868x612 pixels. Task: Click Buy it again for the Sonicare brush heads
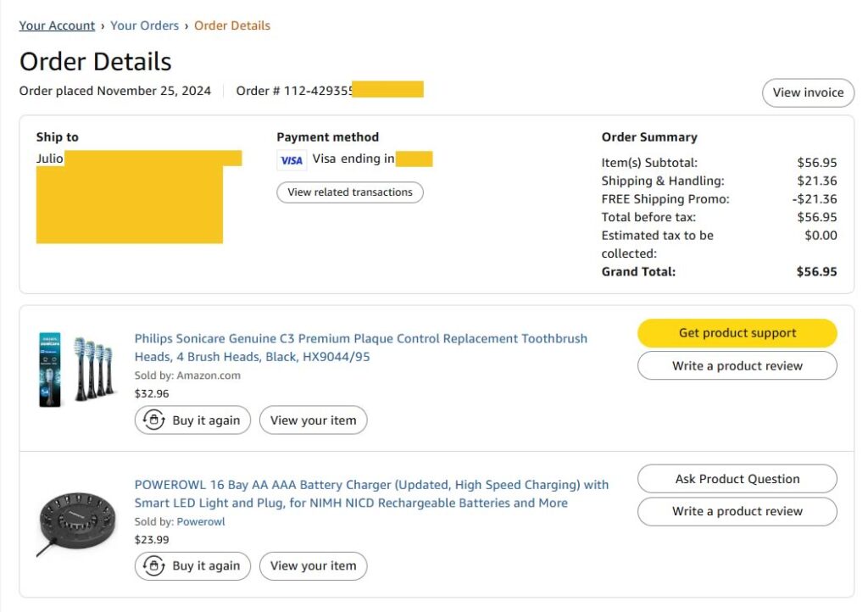point(192,420)
